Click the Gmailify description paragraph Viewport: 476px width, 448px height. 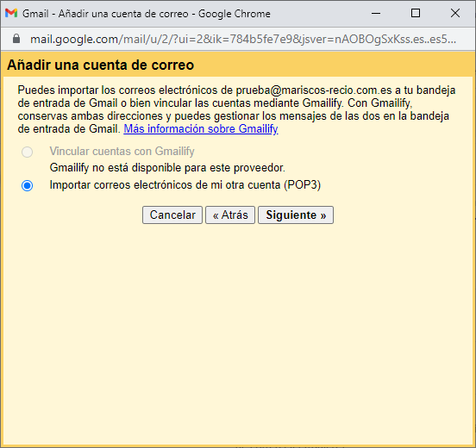(x=236, y=109)
